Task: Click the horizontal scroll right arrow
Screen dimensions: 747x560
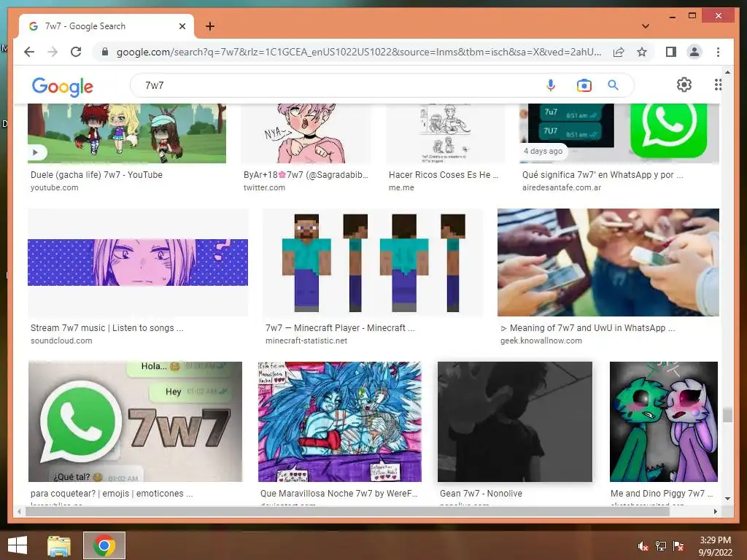Action: point(715,511)
